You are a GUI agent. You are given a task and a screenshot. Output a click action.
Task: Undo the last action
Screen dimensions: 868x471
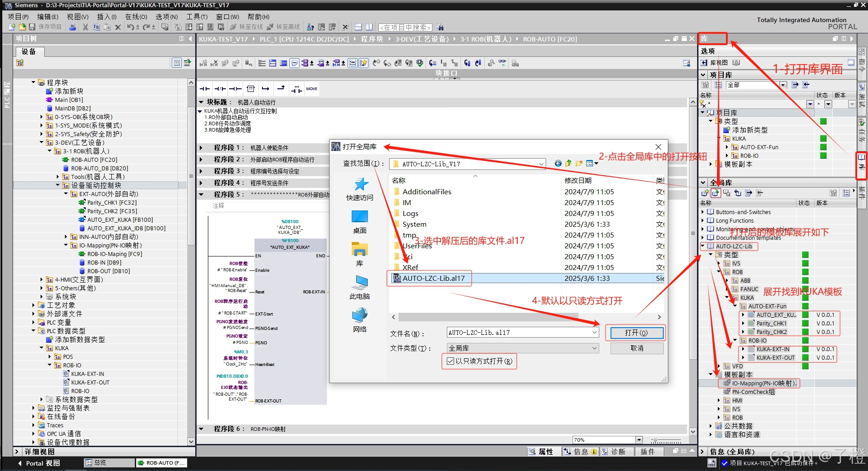pos(130,27)
